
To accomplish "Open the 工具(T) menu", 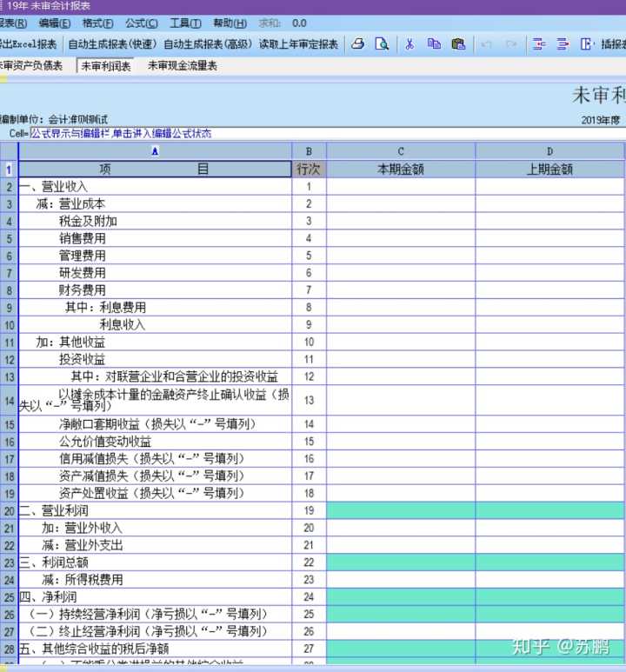I will point(185,23).
